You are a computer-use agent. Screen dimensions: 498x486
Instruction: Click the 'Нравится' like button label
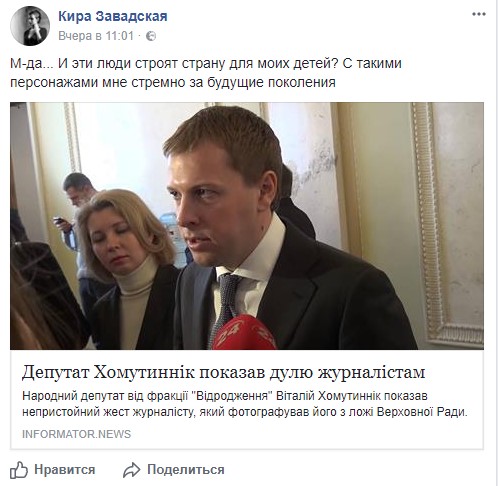(65, 470)
